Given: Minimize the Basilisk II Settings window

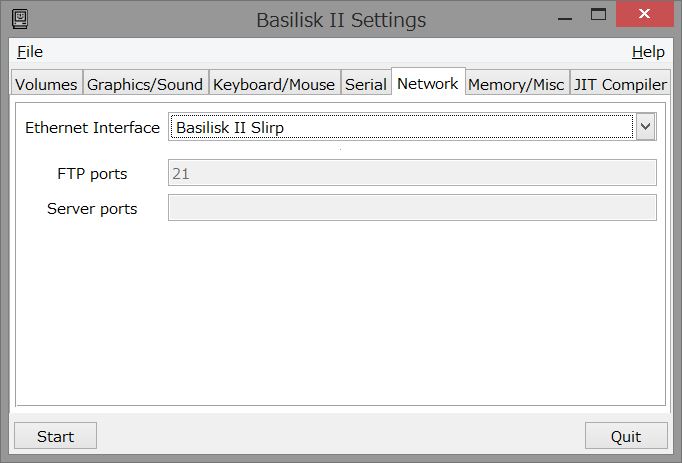Looking at the screenshot, I should (565, 19).
